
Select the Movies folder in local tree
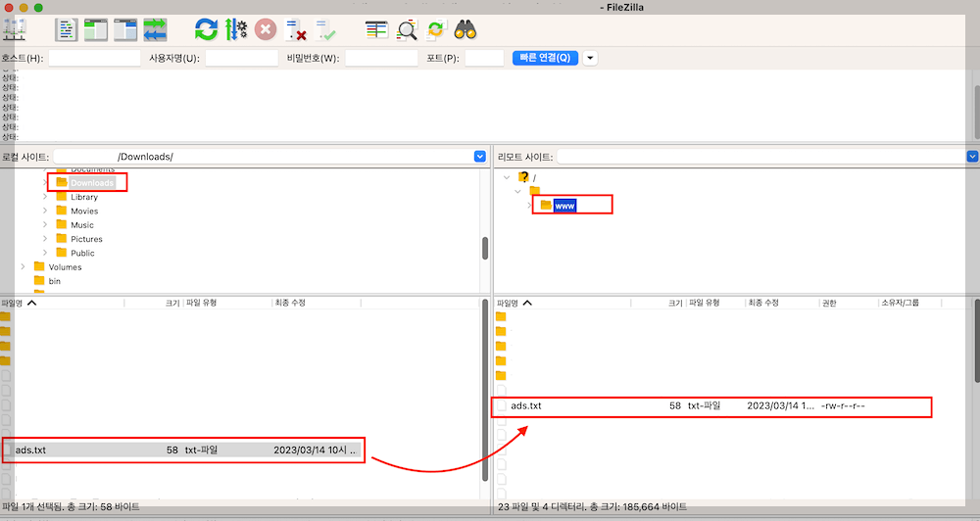[x=84, y=212]
